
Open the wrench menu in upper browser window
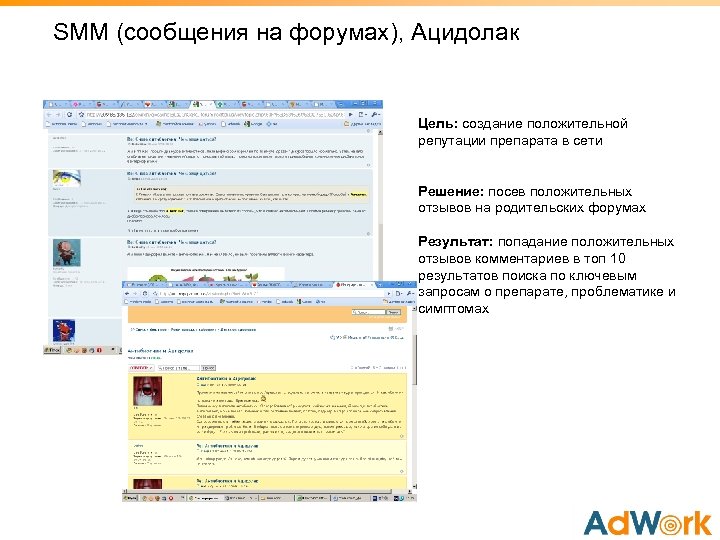pyautogui.click(x=376, y=114)
